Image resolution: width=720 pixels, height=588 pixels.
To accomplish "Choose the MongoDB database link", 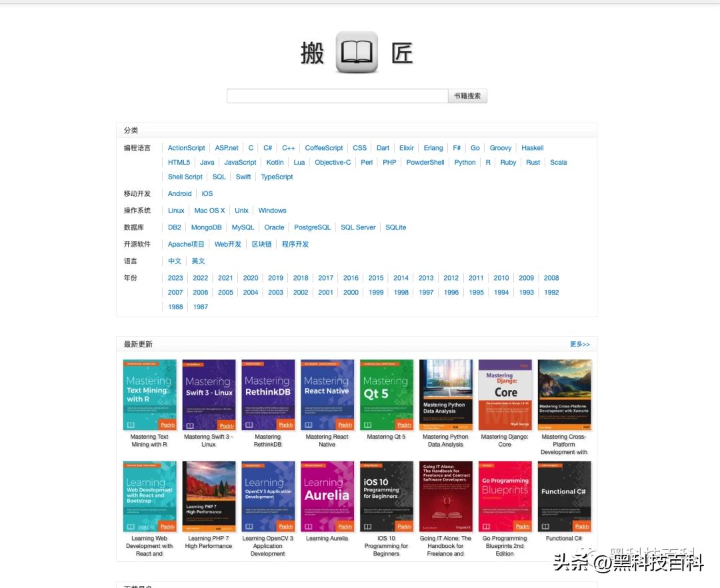I will (206, 227).
